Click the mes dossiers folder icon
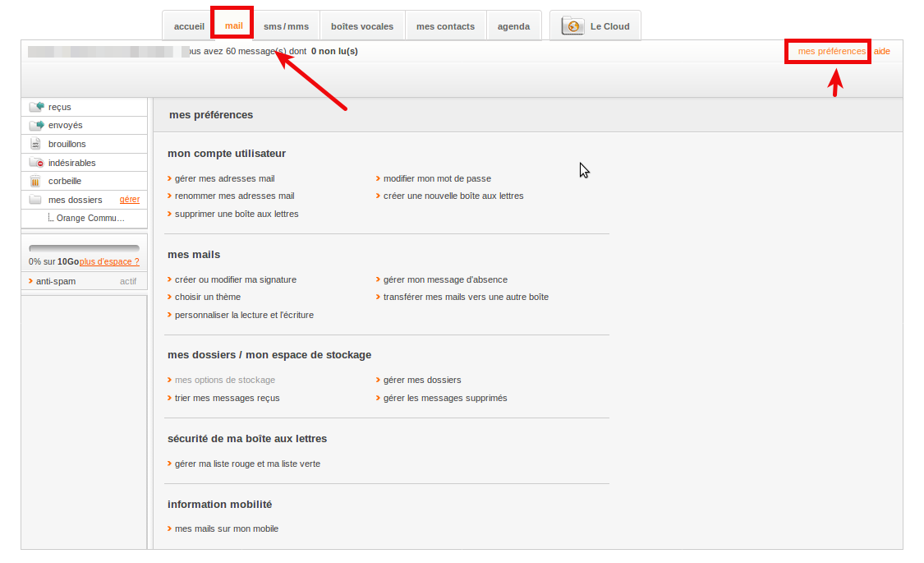Viewport: 924px width, 563px height. [x=35, y=200]
